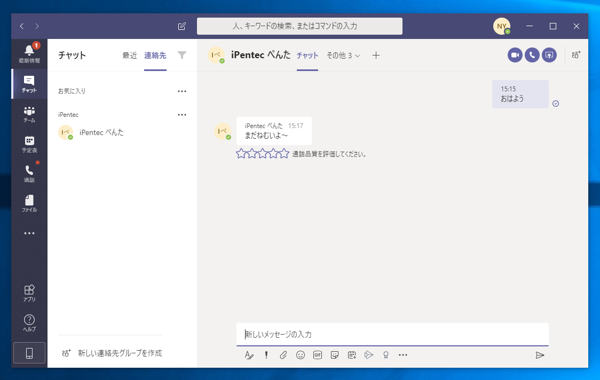This screenshot has width=600, height=380.
Task: Open the Stream icon in message toolbar
Action: [x=368, y=355]
